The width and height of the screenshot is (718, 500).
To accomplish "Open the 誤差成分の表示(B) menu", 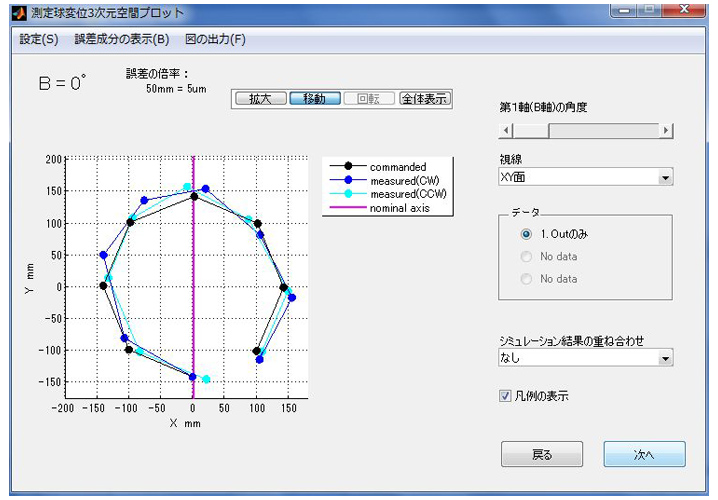I will [122, 39].
